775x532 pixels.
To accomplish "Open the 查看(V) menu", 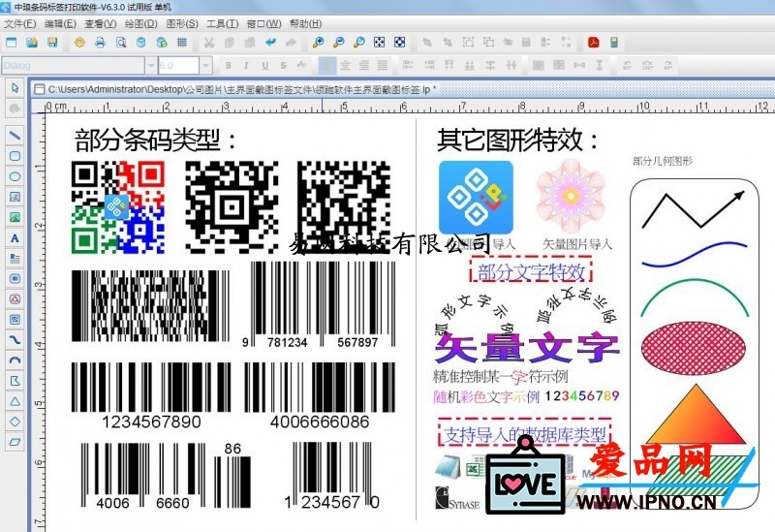I will 101,23.
